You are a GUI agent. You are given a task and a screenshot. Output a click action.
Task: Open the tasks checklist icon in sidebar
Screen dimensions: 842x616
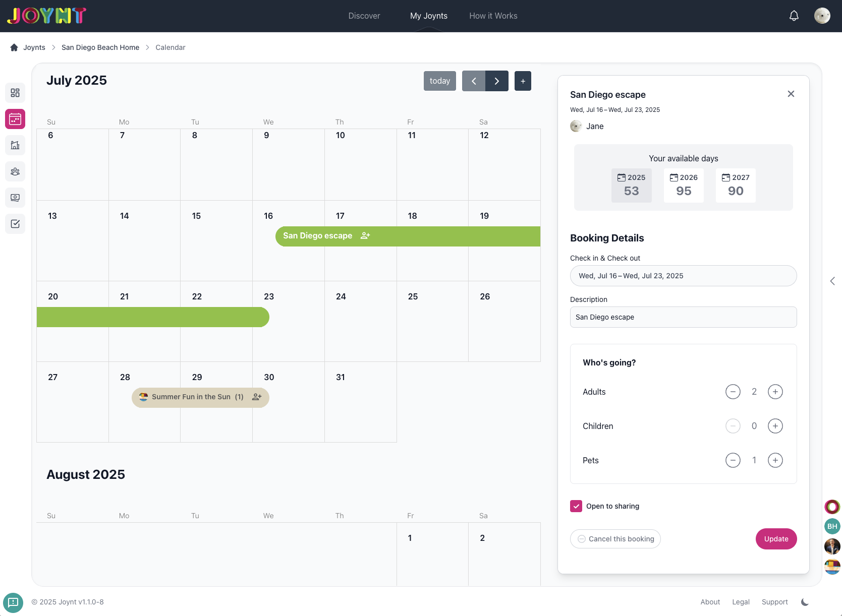point(15,224)
